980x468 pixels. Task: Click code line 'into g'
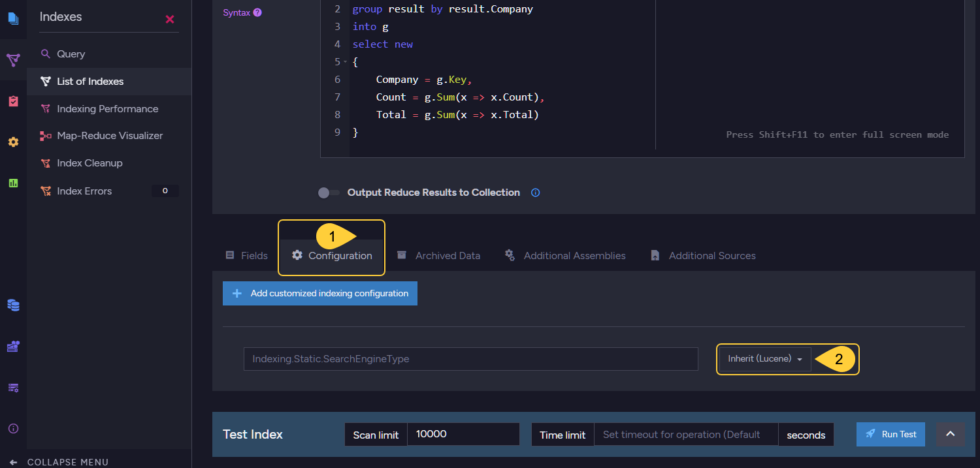pos(370,27)
